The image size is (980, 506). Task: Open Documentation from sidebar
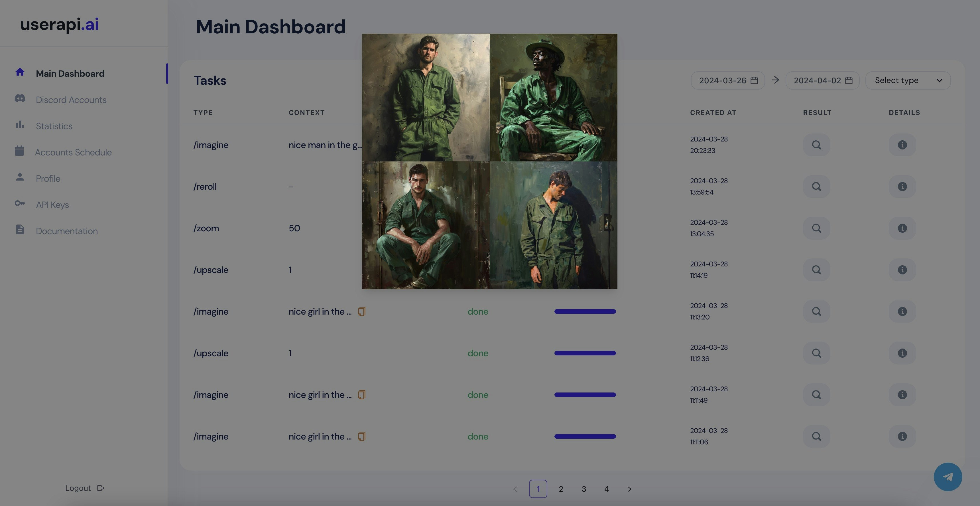point(67,231)
